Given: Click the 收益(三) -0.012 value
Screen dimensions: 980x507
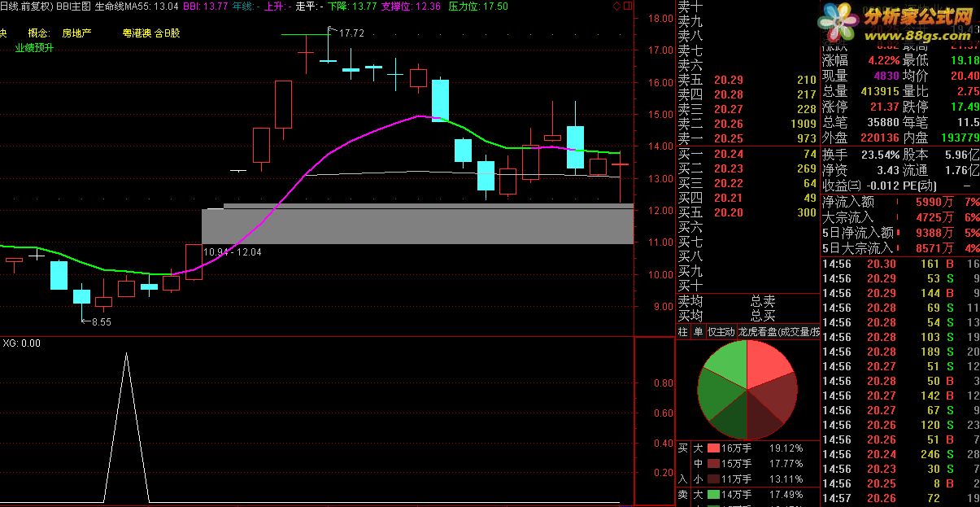Looking at the screenshot, I should point(882,186).
